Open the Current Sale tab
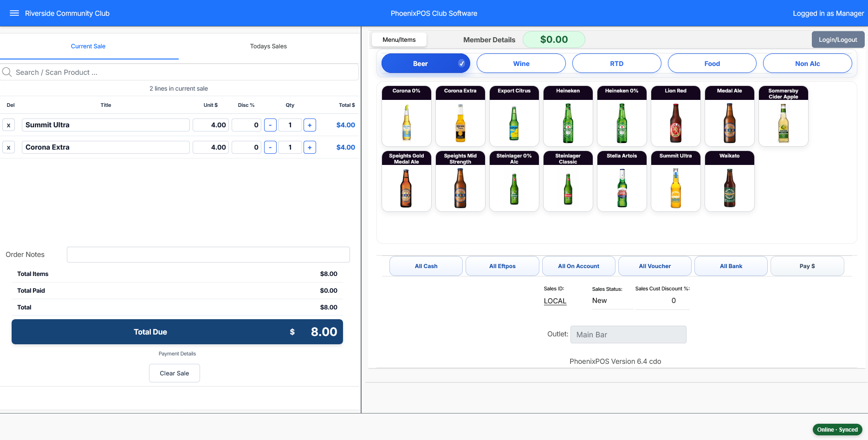 pos(88,46)
